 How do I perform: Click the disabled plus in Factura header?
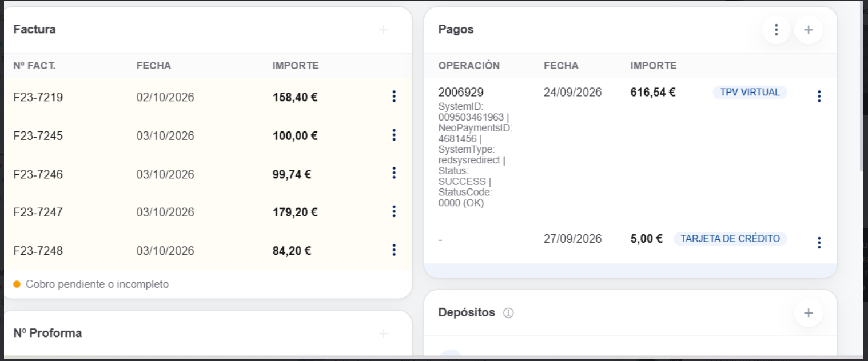pyautogui.click(x=383, y=30)
